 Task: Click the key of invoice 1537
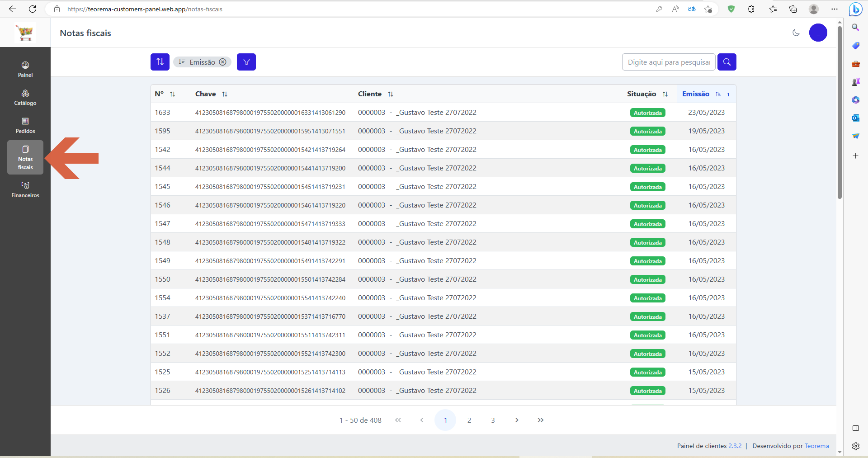pyautogui.click(x=270, y=316)
